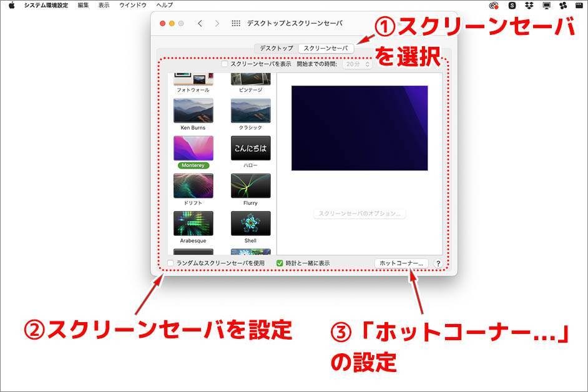Switch to the デスクトップ tab
This screenshot has height=392, width=588.
click(x=277, y=48)
